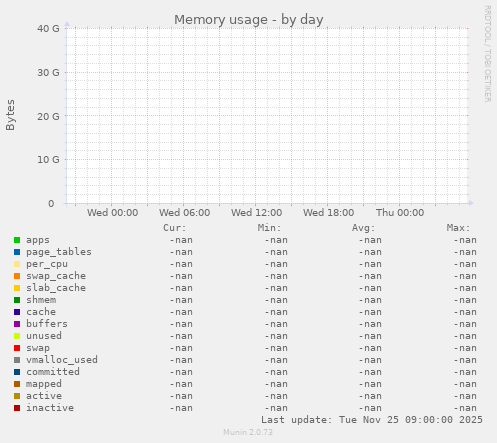
Task: Click the Wed 00:00 time label
Action: [x=113, y=213]
